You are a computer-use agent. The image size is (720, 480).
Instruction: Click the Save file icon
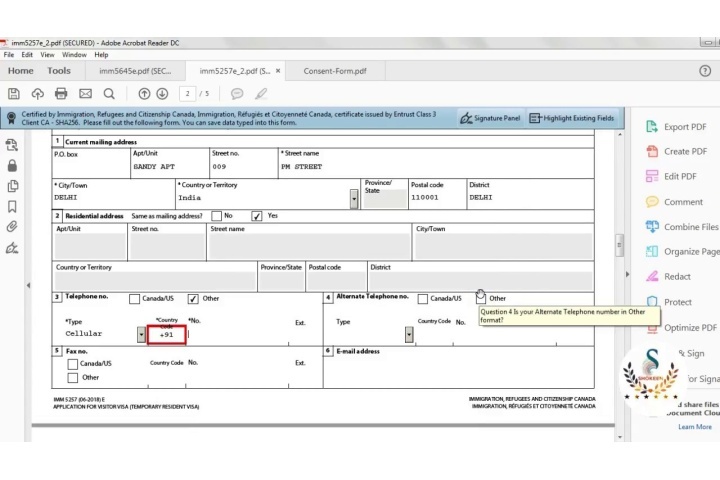[x=14, y=94]
